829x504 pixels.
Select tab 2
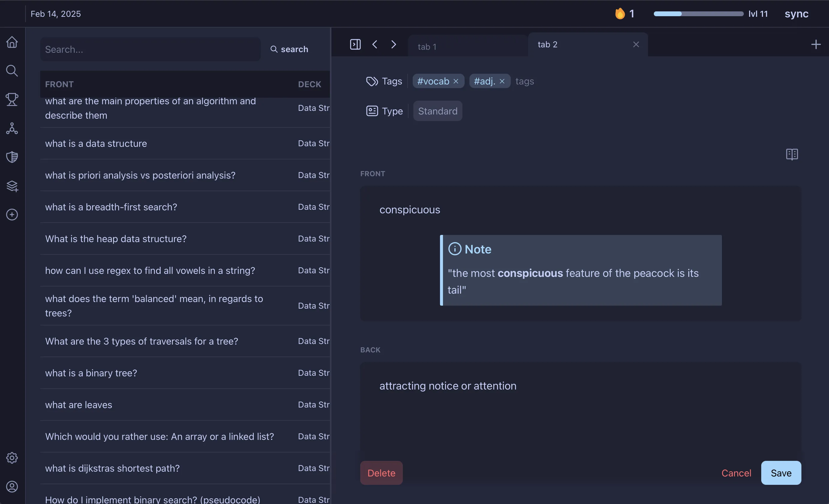coord(547,44)
